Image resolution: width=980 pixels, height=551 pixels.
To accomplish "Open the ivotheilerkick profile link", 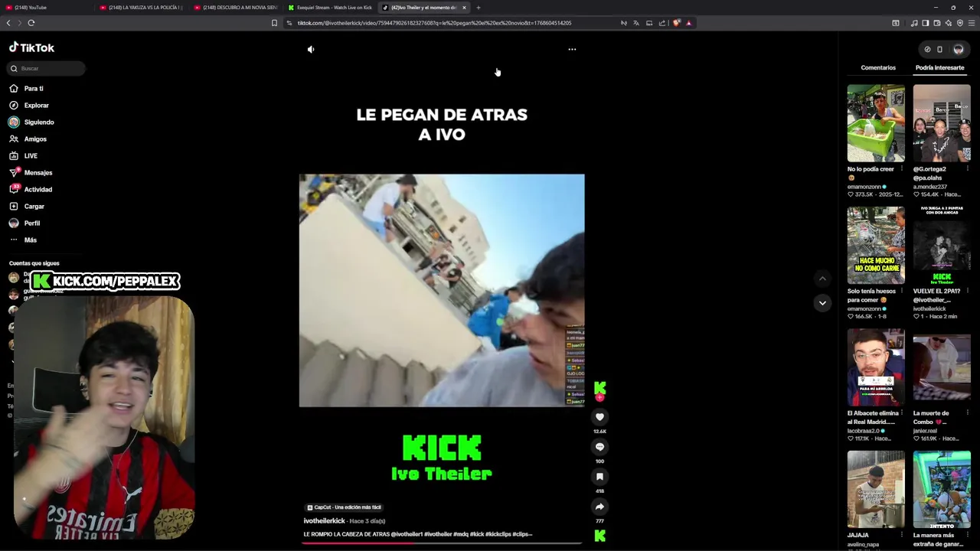I will click(x=324, y=521).
